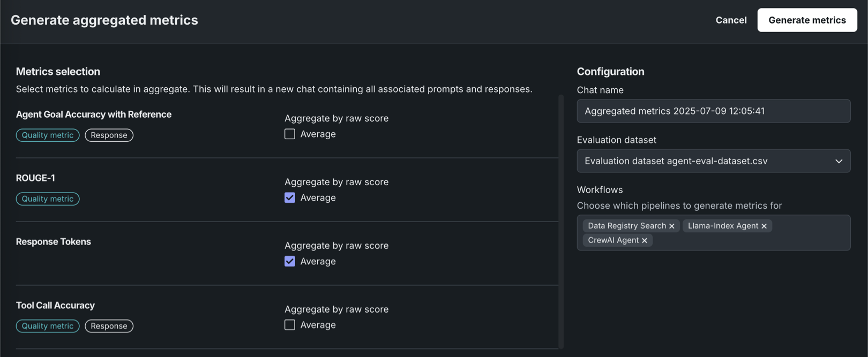This screenshot has height=357, width=868.
Task: Click Response tag under Tool Call Accuracy
Action: (x=109, y=326)
